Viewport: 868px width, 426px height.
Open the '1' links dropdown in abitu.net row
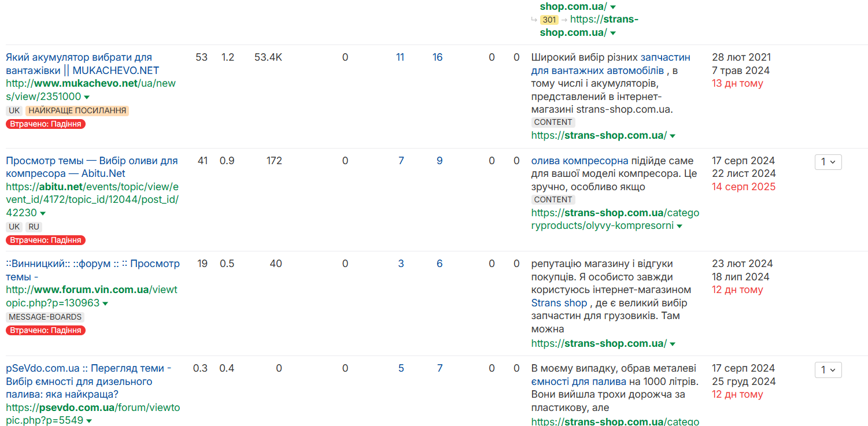click(x=828, y=162)
